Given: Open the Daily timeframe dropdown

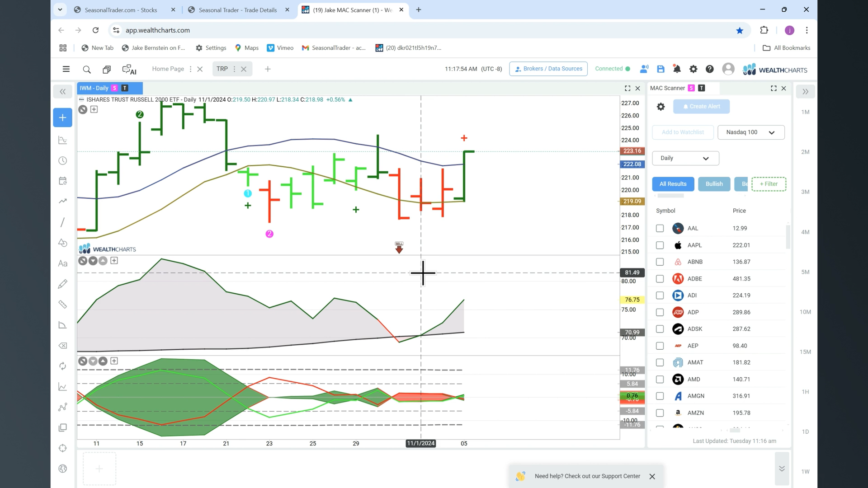Looking at the screenshot, I should pos(685,158).
